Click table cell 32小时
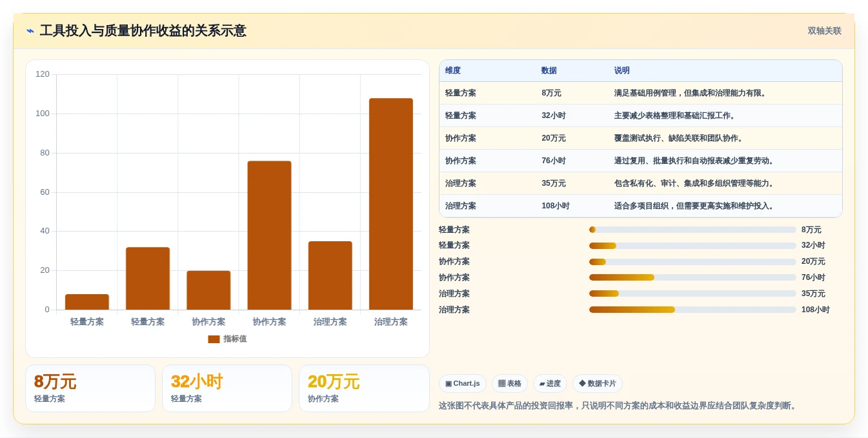868x438 pixels. [554, 116]
